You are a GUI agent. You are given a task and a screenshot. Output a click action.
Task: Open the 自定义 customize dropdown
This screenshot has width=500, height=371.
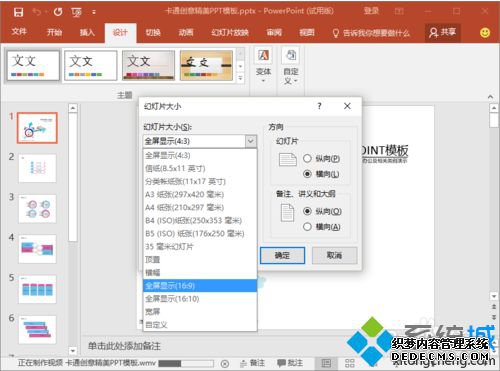(x=291, y=66)
